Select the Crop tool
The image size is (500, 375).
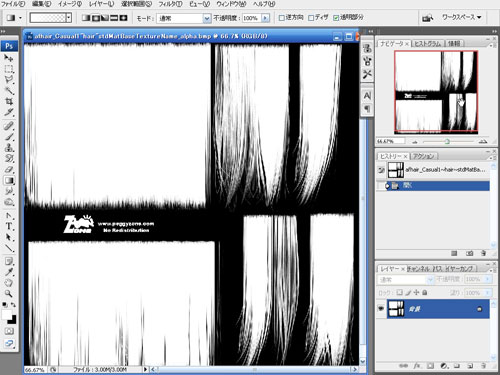coord(9,101)
